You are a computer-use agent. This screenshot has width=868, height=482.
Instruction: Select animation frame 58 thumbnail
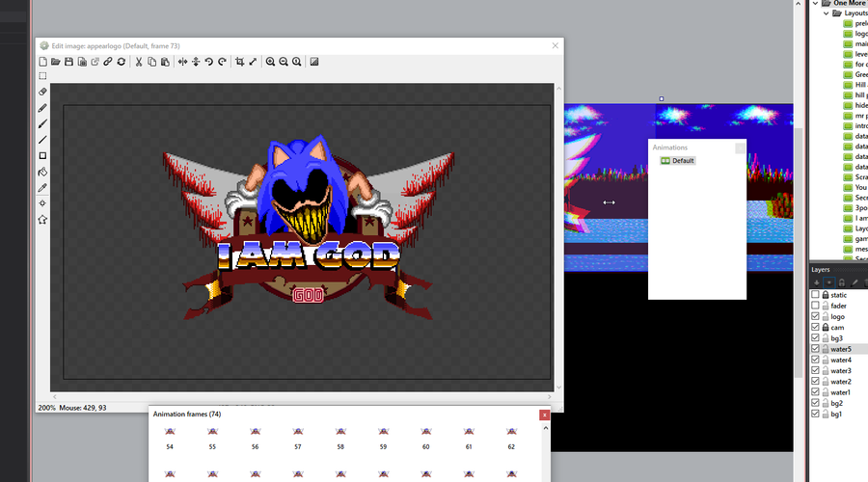tap(340, 432)
